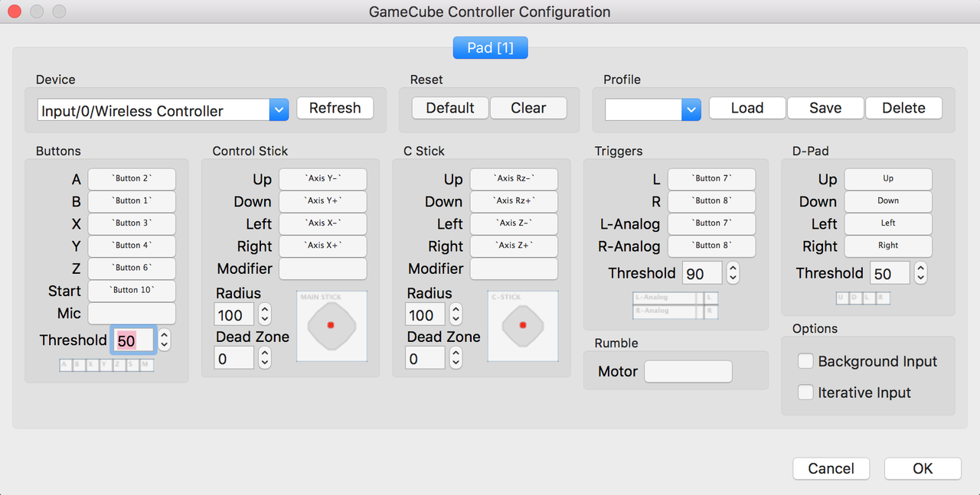This screenshot has width=980, height=495.
Task: Remap Control Stick Right binding
Action: (x=322, y=246)
